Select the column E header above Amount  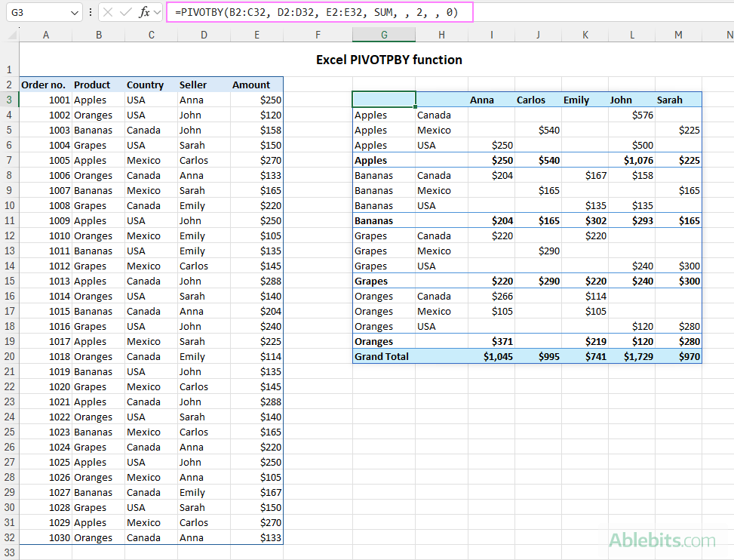(256, 35)
